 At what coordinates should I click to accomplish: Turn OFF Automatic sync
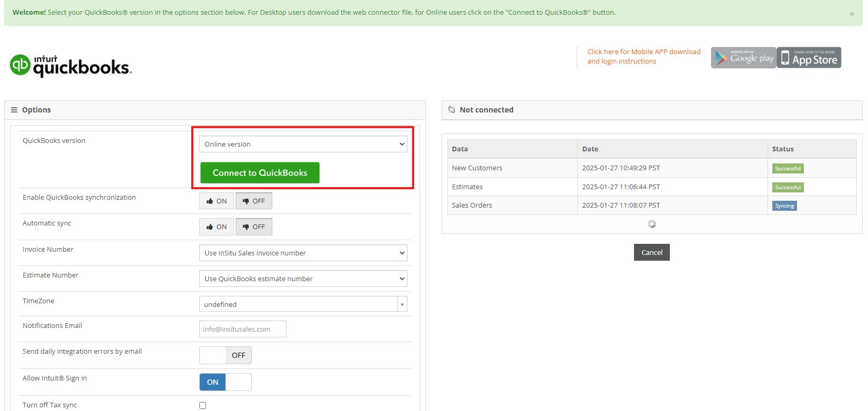point(254,227)
